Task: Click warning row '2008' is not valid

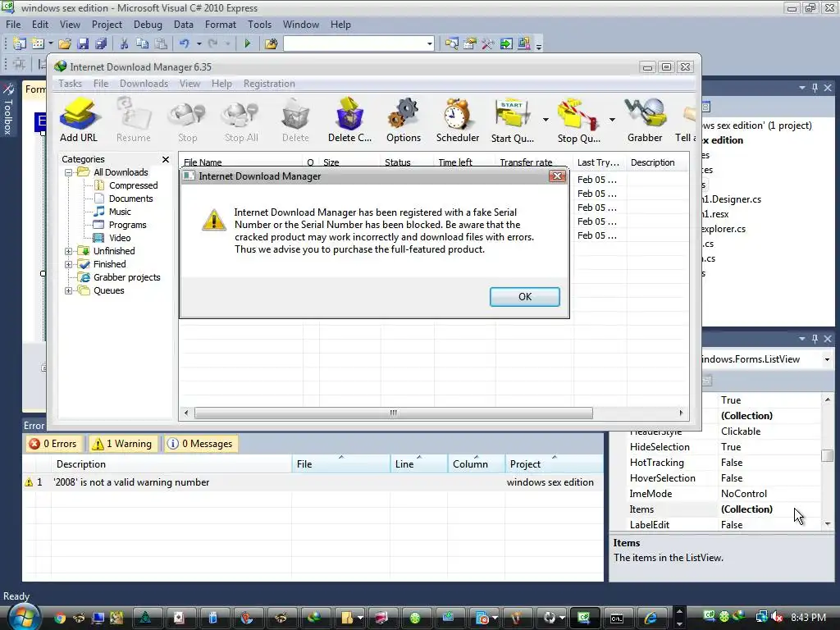Action: (x=313, y=482)
